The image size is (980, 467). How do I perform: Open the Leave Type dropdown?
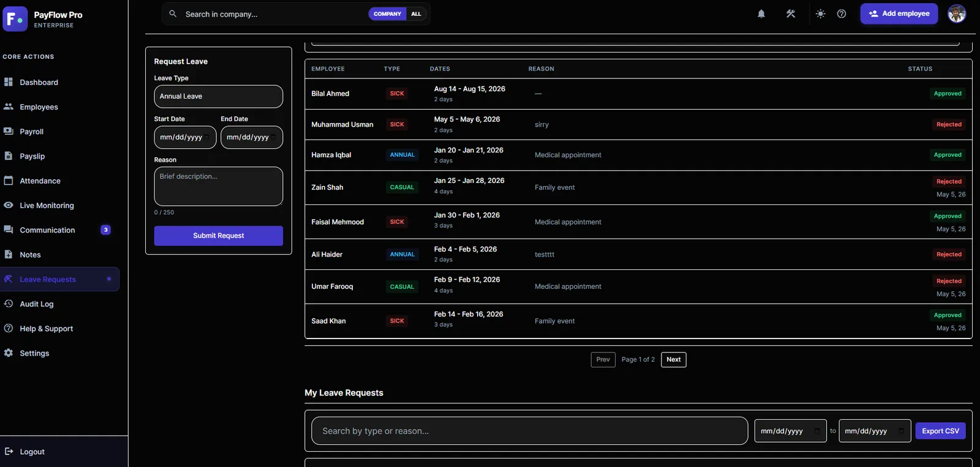pos(218,96)
